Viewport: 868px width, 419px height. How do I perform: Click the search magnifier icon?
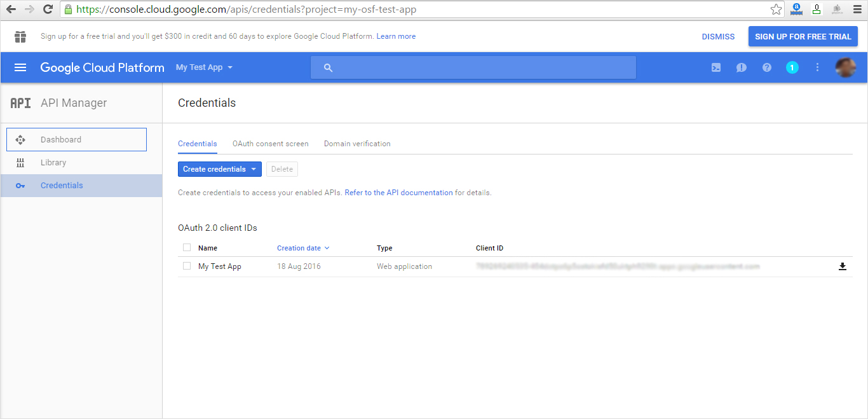pyautogui.click(x=328, y=67)
